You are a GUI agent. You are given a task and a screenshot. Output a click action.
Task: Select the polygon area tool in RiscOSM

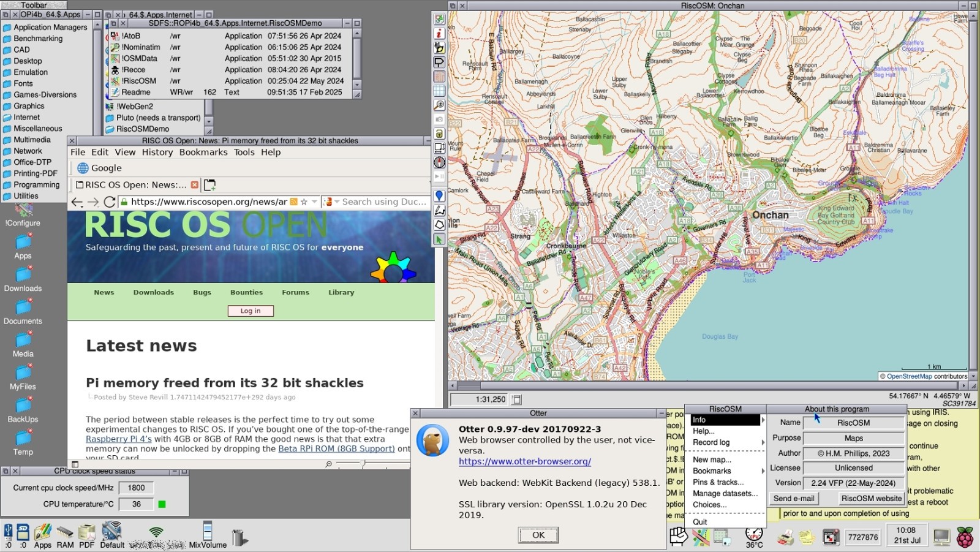439,225
